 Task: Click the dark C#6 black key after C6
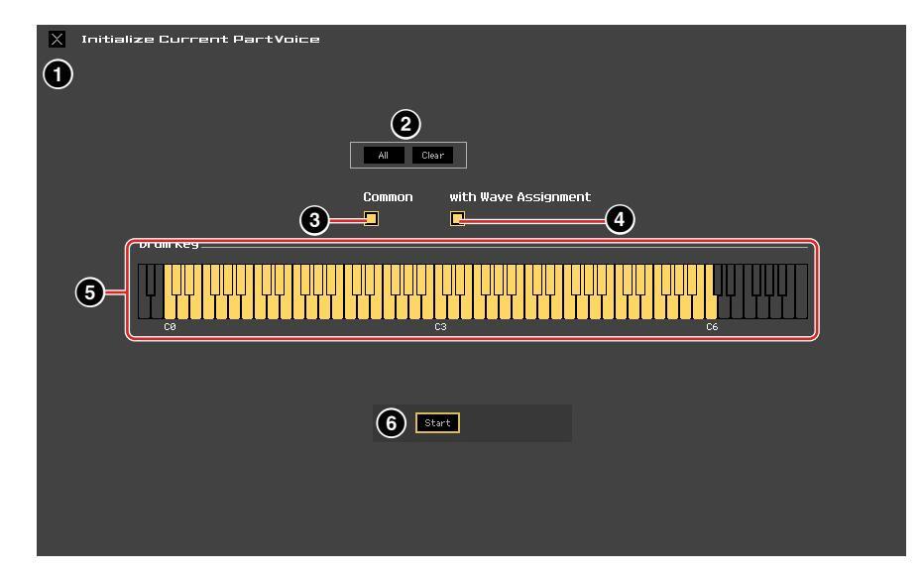718,280
